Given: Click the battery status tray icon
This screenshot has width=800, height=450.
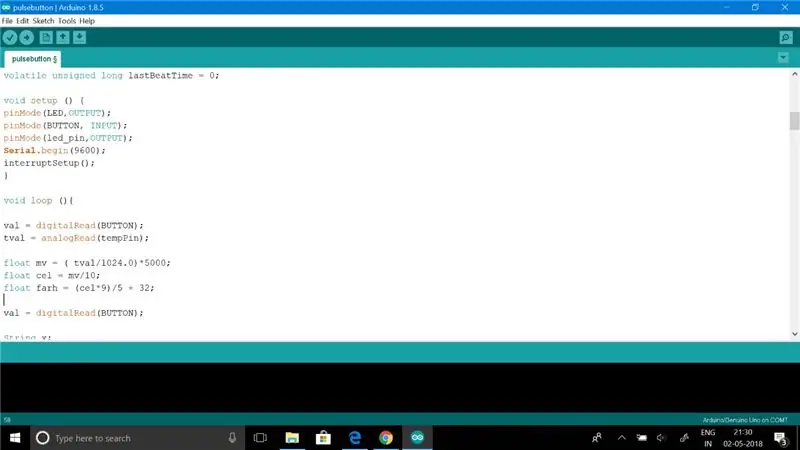Looking at the screenshot, I should coord(642,438).
